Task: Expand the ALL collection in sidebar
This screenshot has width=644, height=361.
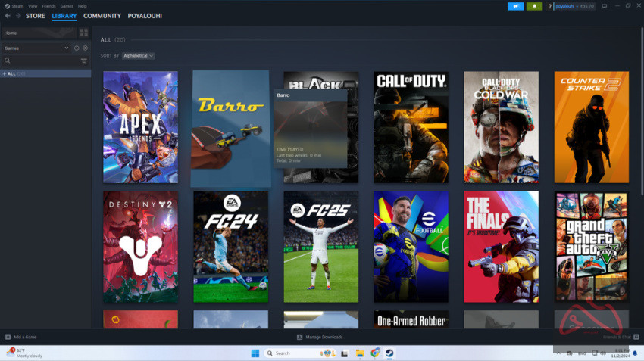Action: pos(4,73)
